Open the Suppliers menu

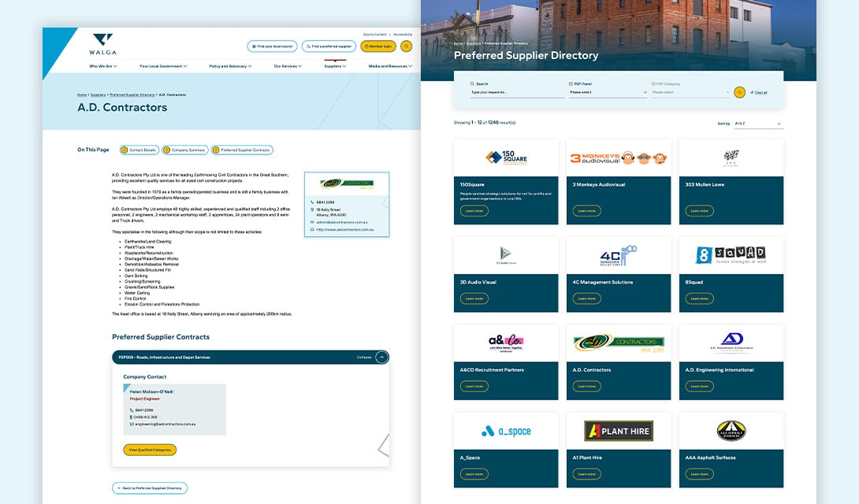[x=335, y=66]
